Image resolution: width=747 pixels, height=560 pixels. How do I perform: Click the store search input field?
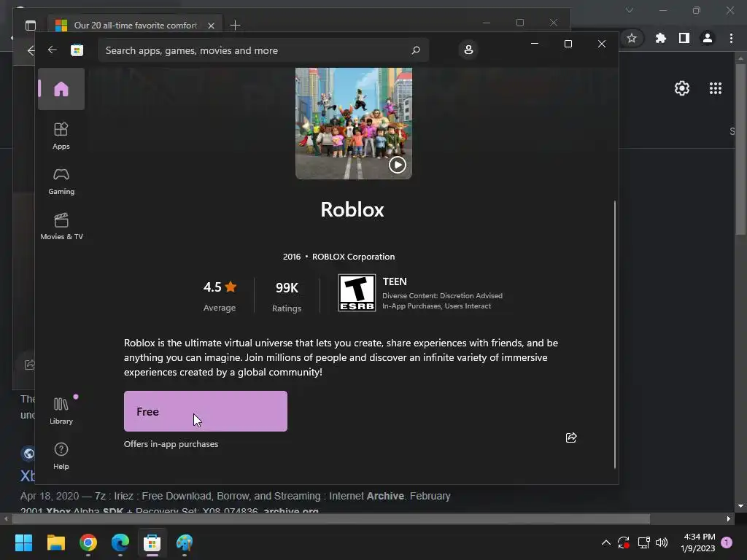[263, 50]
